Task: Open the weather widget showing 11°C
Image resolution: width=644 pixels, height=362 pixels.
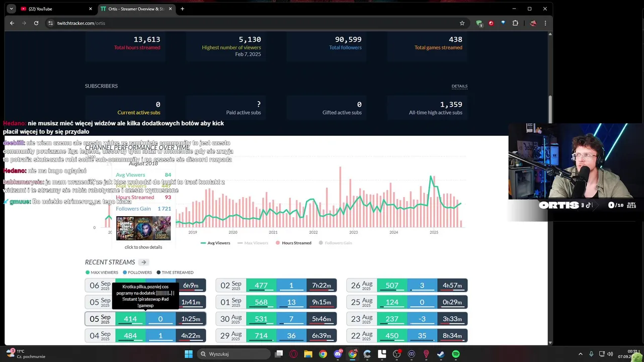Action: 26,354
